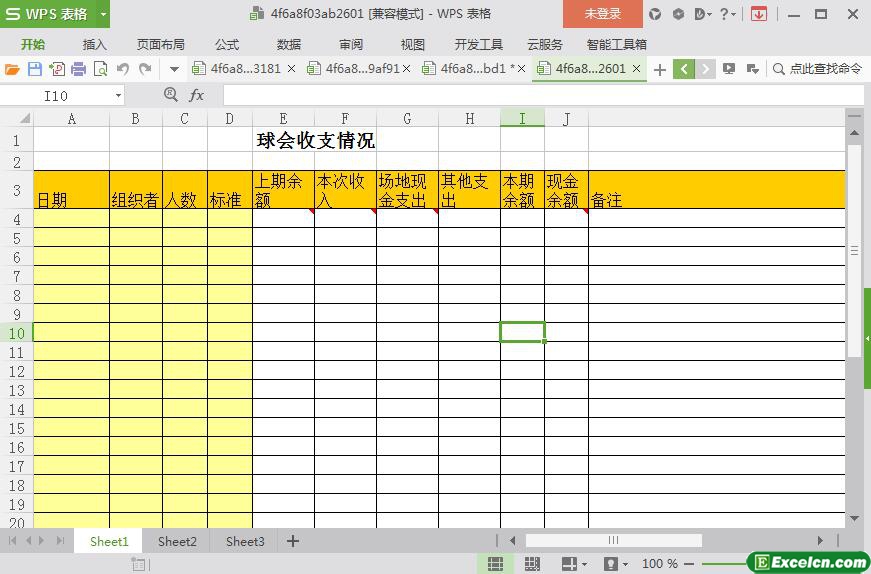Screen dimensions: 871x574
Task: Close the 4f6a8...9af91 document tab
Action: (407, 69)
